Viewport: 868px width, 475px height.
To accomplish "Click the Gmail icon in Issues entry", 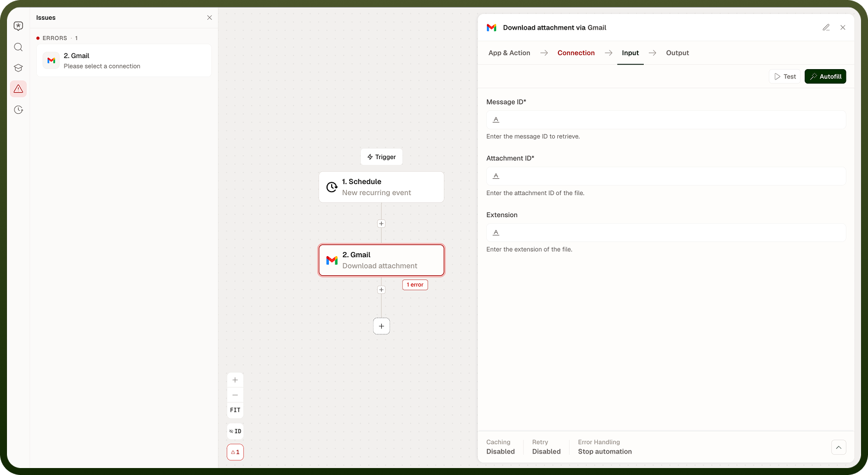I will click(51, 60).
